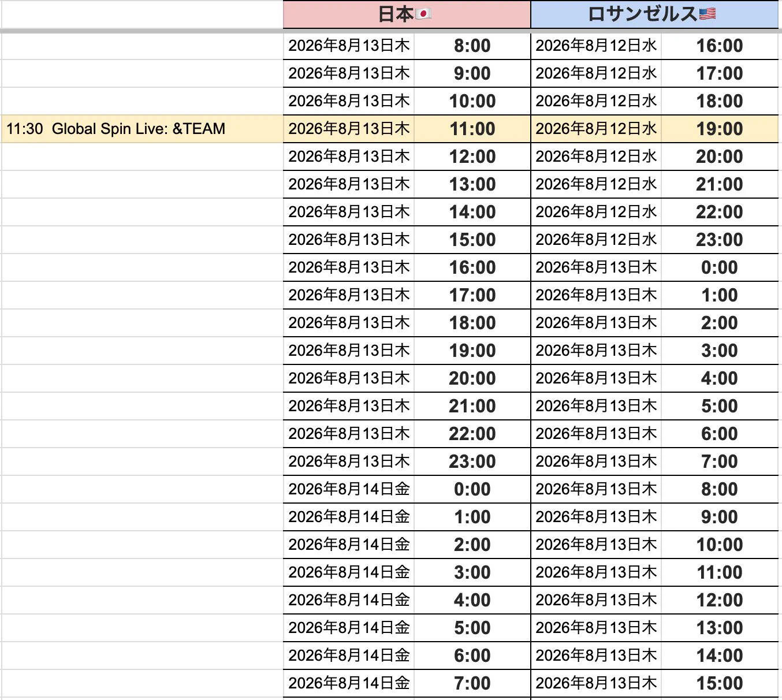The image size is (782, 700).
Task: Select Japan time cell 4:00 on Aug 14
Action: pyautogui.click(x=472, y=600)
